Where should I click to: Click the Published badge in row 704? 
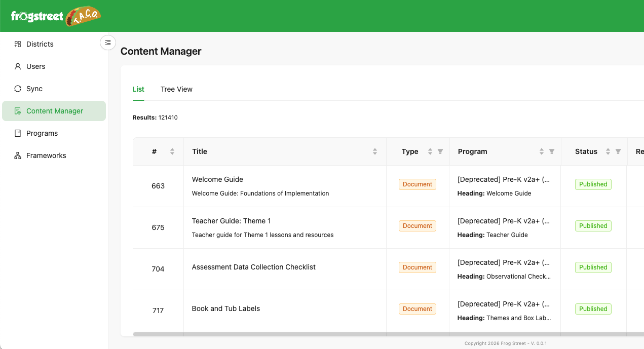[x=593, y=267]
